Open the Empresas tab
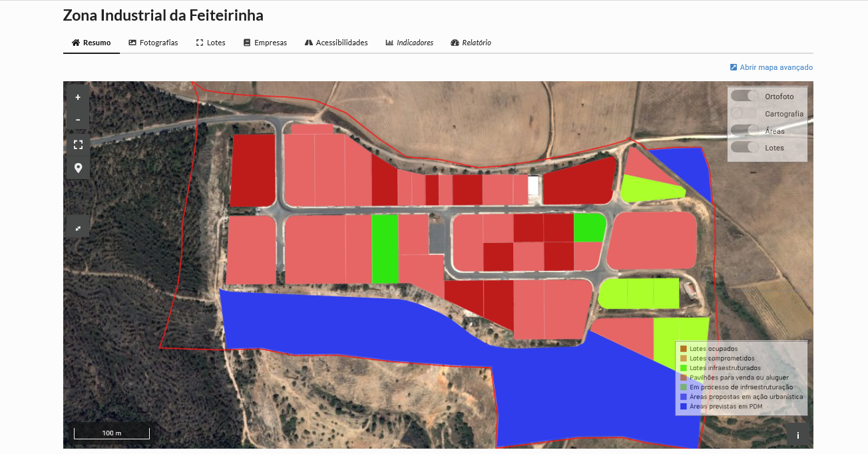Image resolution: width=868 pixels, height=454 pixels. (265, 43)
